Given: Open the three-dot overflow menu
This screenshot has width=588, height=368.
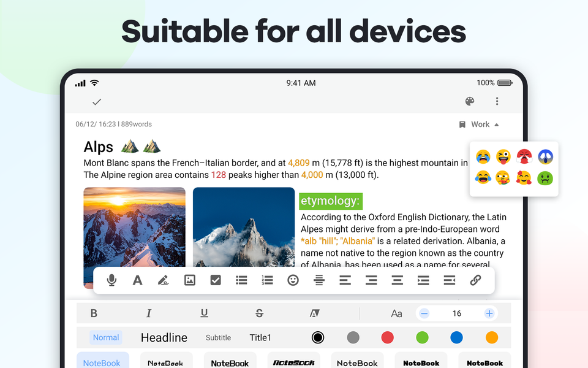Looking at the screenshot, I should 497,102.
